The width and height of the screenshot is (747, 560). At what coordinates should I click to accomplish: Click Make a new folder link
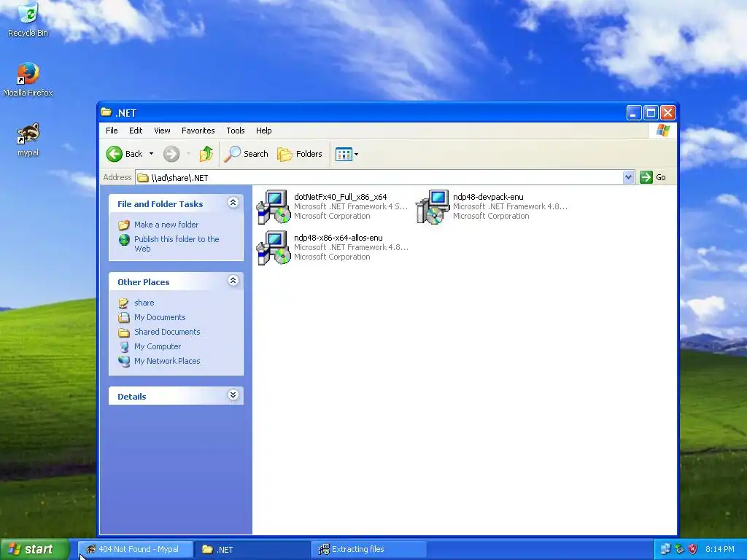tap(166, 225)
